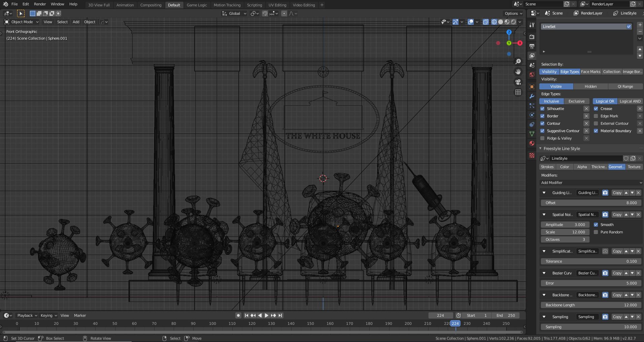Click the viewport pan hand icon
The image size is (644, 342).
click(518, 72)
